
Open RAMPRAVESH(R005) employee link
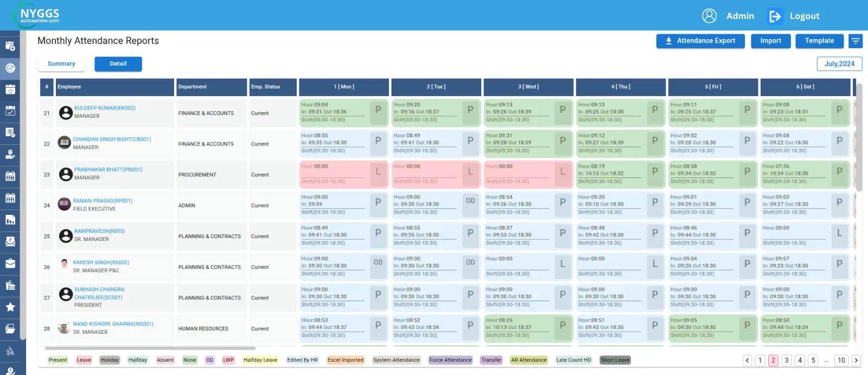(x=99, y=231)
